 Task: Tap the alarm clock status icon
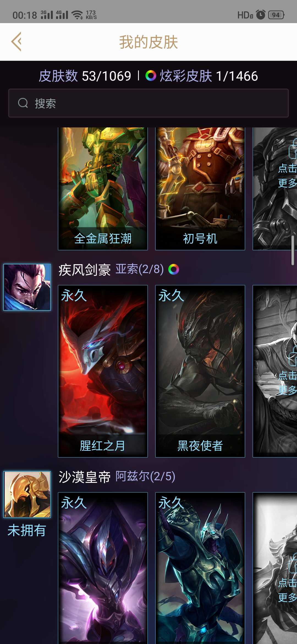[x=260, y=15]
